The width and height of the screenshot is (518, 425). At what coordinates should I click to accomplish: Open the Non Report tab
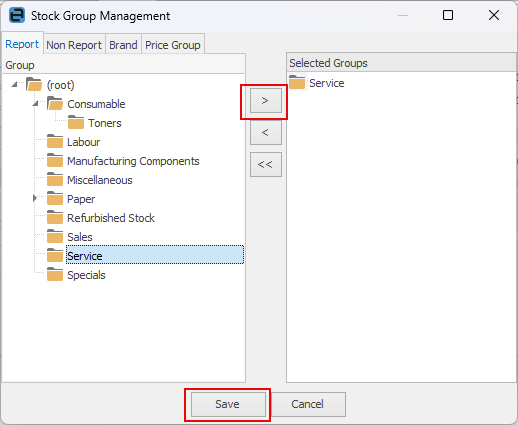pos(74,45)
